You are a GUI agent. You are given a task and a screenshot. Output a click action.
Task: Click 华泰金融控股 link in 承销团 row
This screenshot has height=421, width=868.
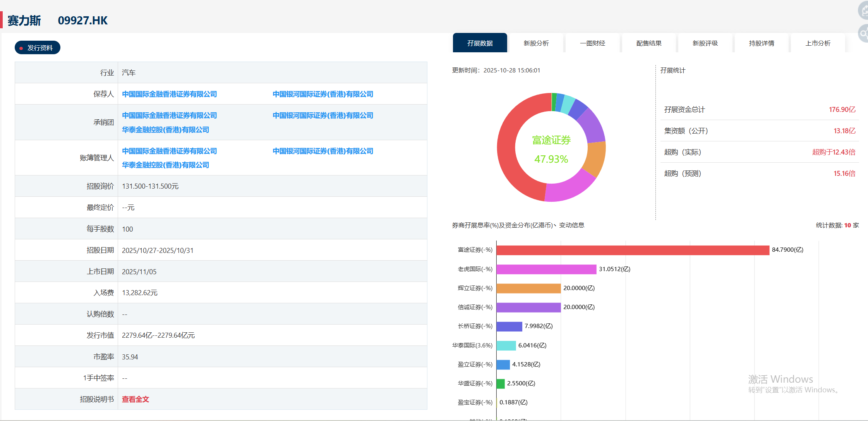[x=165, y=130]
